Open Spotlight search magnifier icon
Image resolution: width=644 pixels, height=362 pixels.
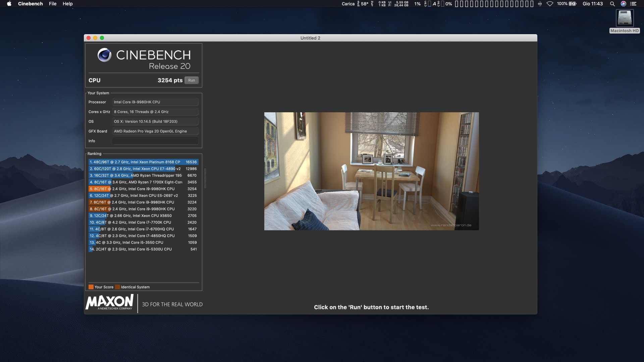tap(612, 4)
